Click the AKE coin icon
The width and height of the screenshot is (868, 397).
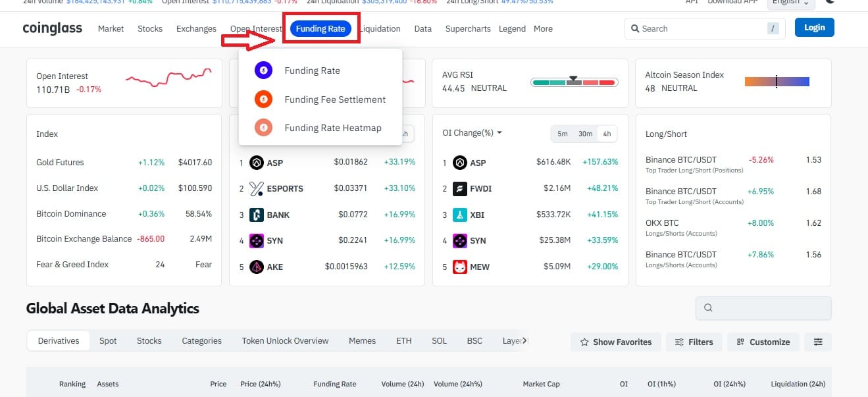tap(257, 267)
